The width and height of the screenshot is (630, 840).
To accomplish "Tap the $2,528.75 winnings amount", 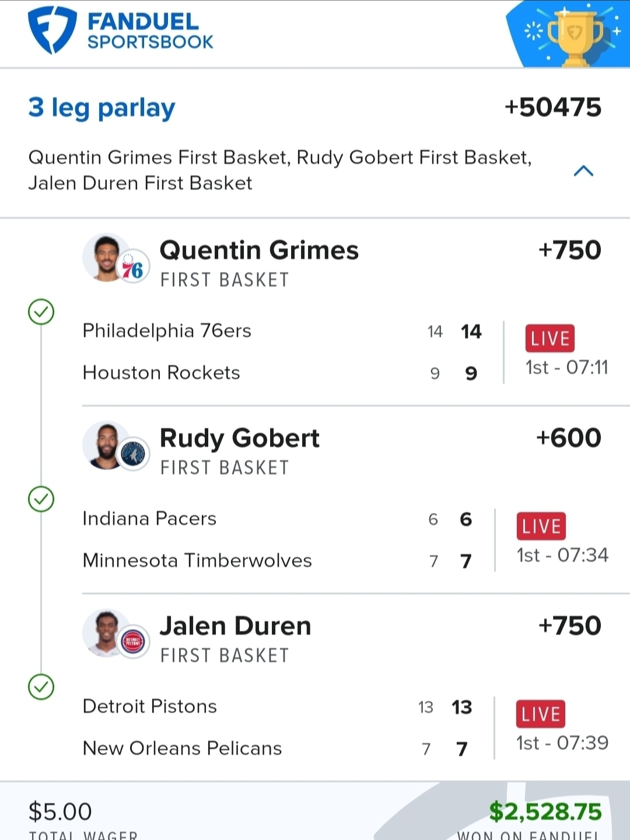I will coord(545,812).
